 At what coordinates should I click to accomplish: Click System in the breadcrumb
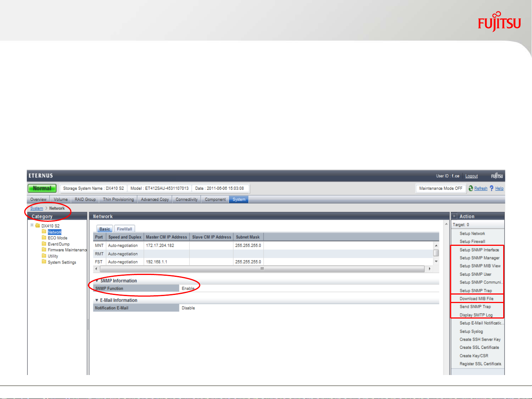coord(37,209)
